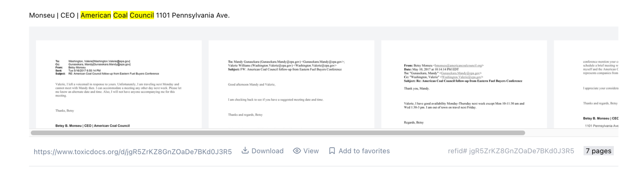
Task: Click highlighted word 'American'
Action: click(96, 15)
